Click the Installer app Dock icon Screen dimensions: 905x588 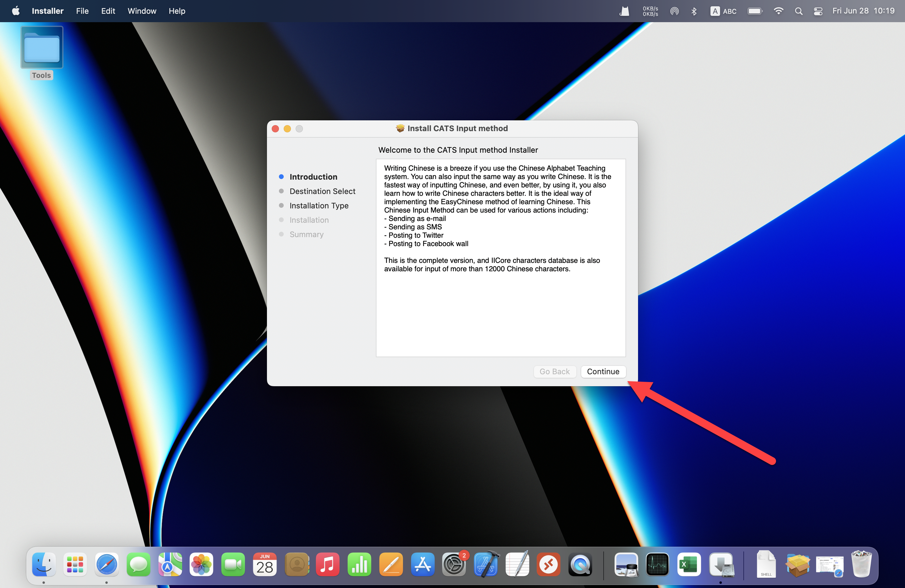tap(721, 564)
